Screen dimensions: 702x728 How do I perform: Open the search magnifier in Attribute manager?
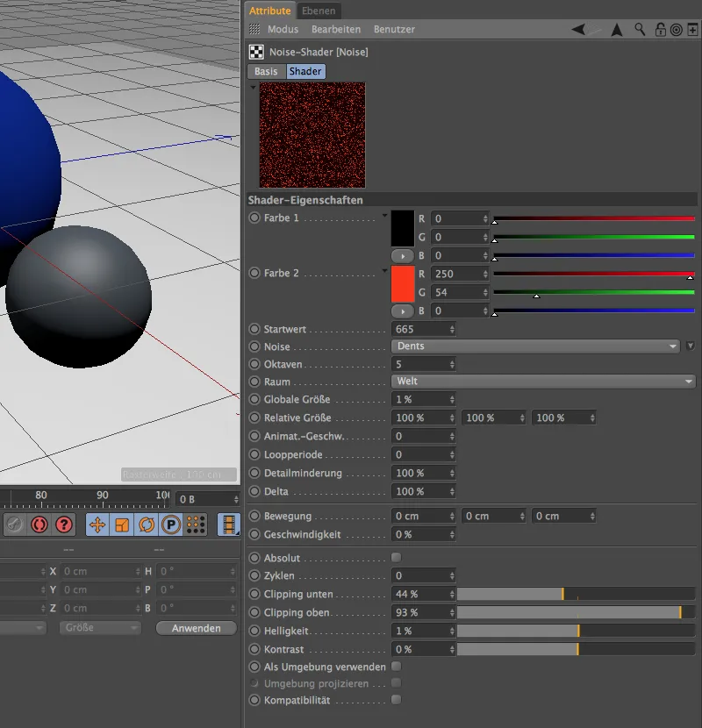pyautogui.click(x=640, y=30)
